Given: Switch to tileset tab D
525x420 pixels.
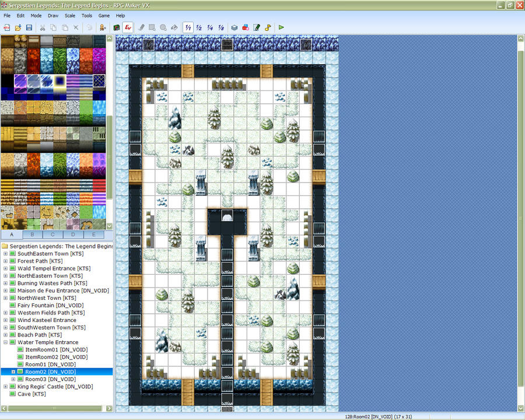Looking at the screenshot, I should tap(73, 235).
